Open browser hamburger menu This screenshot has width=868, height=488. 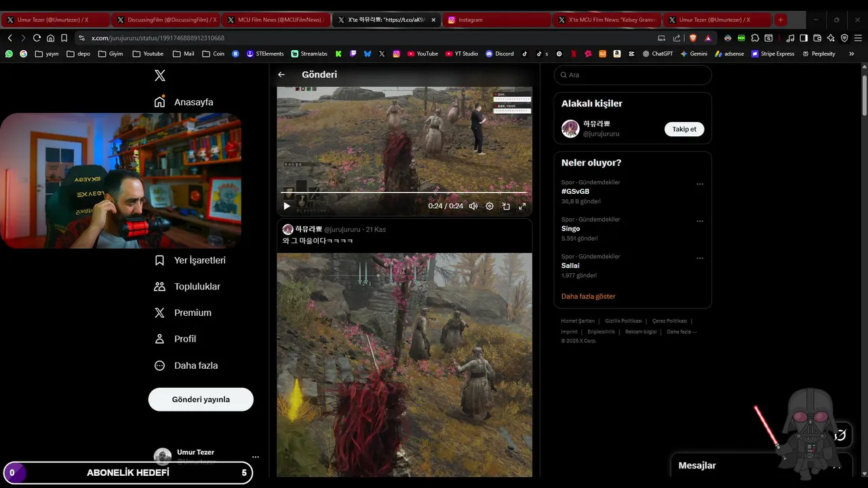(858, 38)
